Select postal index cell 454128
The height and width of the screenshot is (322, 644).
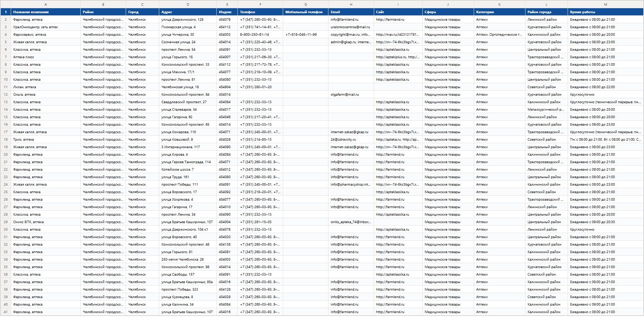(x=227, y=290)
